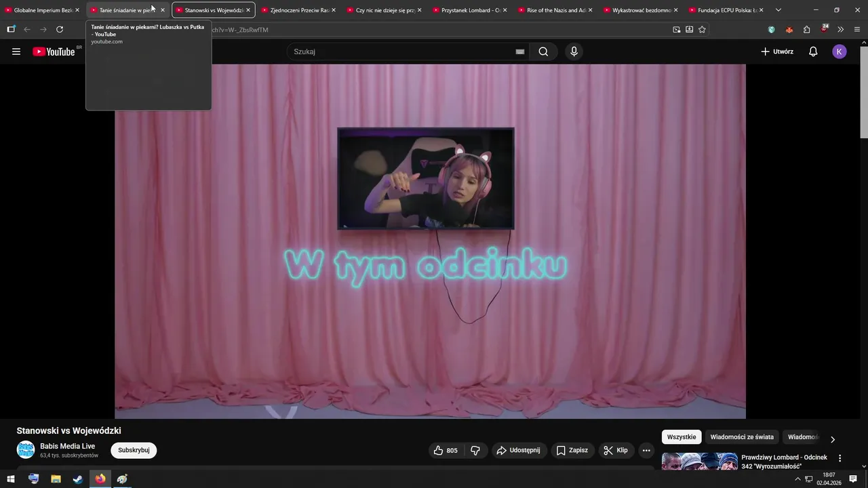868x488 pixels.
Task: Show more toolbar tools chevron
Action: tap(841, 29)
